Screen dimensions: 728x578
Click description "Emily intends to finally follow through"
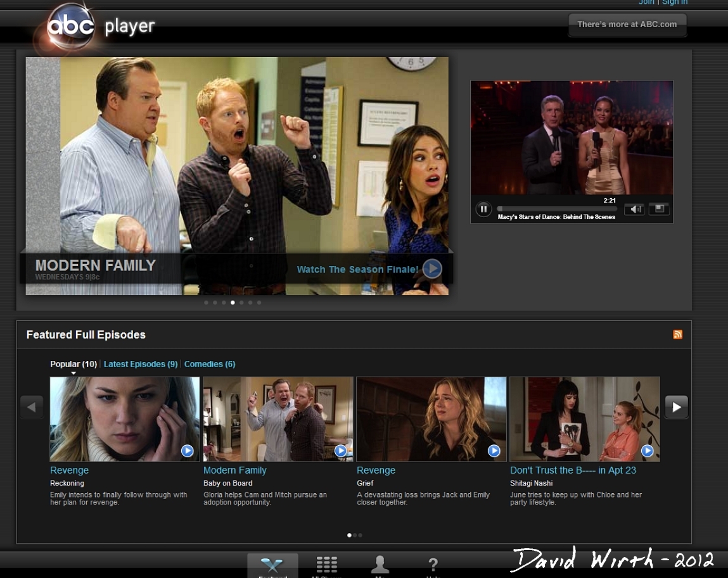pyautogui.click(x=118, y=498)
